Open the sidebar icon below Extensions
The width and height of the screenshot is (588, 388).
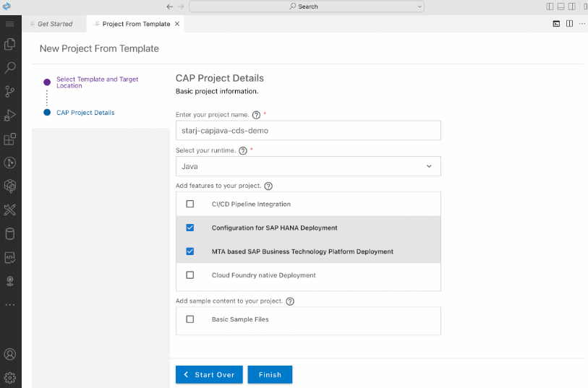pos(9,163)
